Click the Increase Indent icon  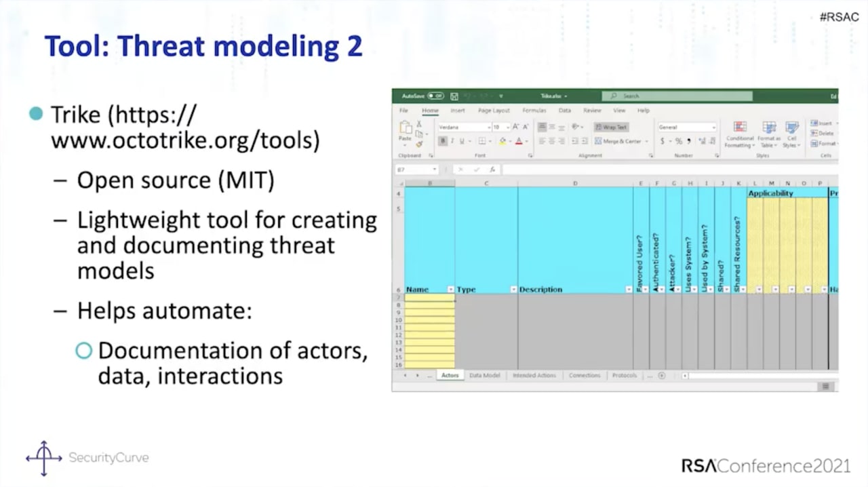tap(585, 140)
